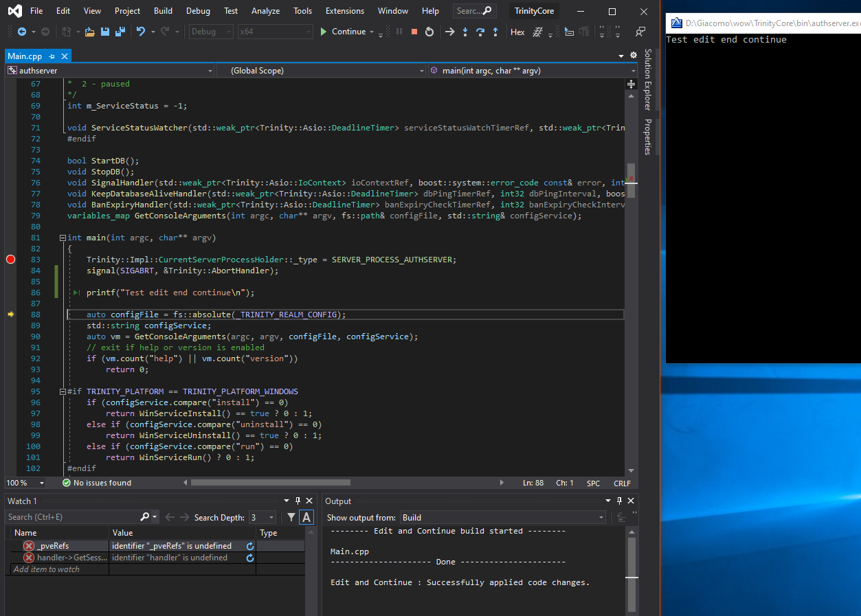Toggle Hex display in the debug toolbar
The width and height of the screenshot is (861, 616).
click(517, 32)
